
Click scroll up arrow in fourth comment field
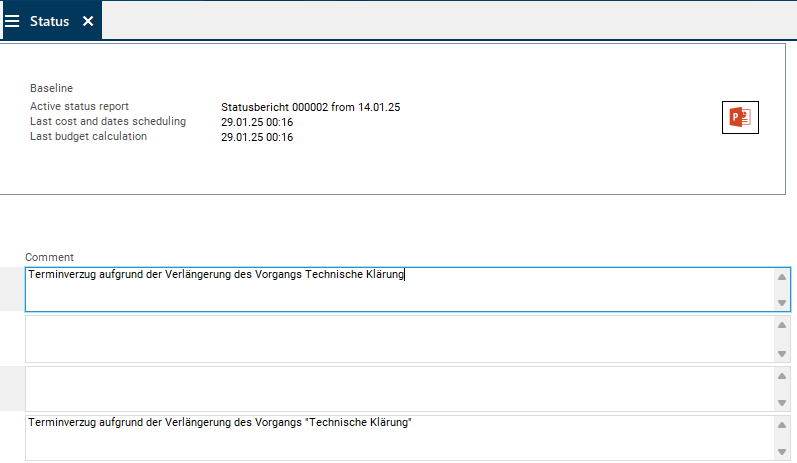click(781, 425)
